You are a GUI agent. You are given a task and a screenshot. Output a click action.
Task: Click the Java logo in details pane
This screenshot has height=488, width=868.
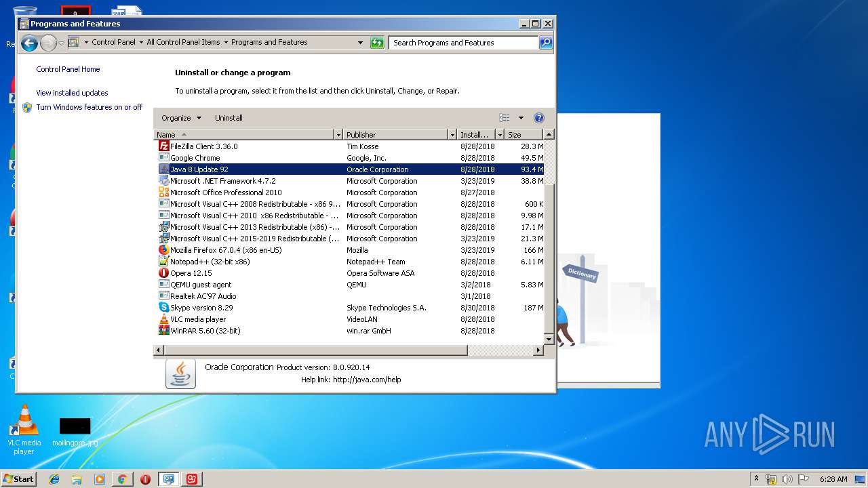point(180,373)
